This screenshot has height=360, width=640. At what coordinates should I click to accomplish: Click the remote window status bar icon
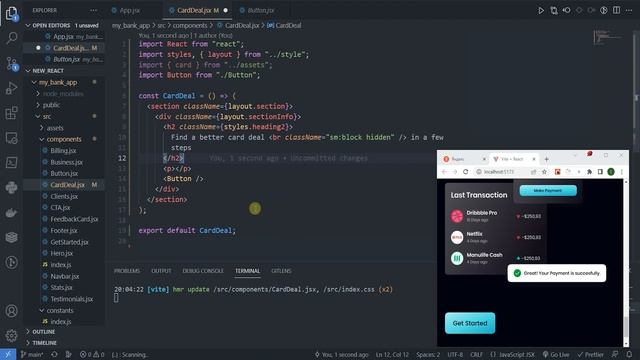[x=8, y=354]
